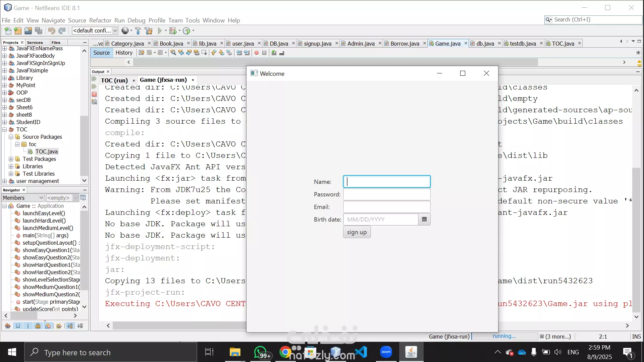The width and height of the screenshot is (644, 362).
Task: Click the Debug Project icon
Action: point(173,31)
